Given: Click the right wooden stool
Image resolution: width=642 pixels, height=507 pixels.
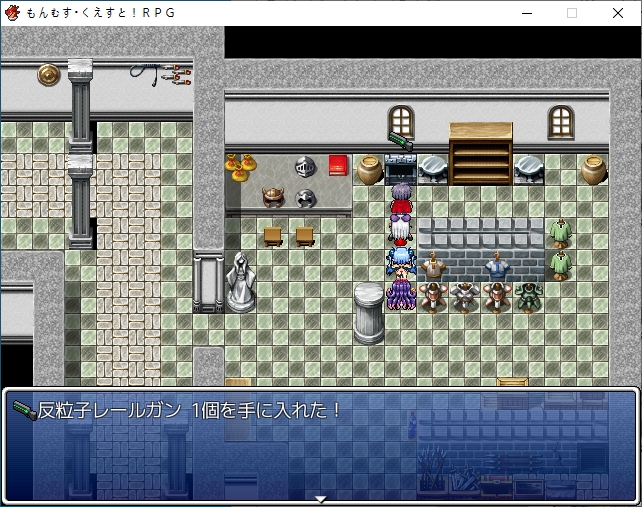Looking at the screenshot, I should (x=305, y=236).
